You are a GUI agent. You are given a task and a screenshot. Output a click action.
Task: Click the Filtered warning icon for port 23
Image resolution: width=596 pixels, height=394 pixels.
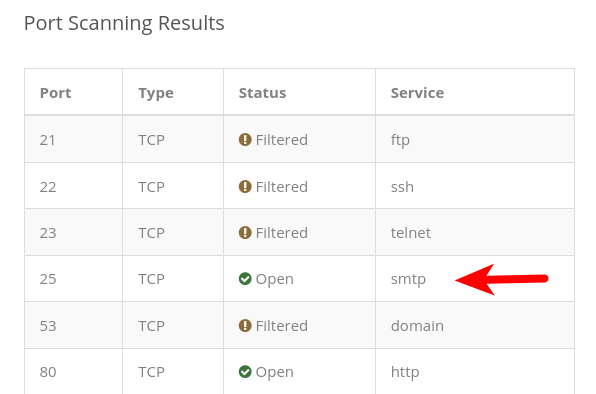click(245, 233)
